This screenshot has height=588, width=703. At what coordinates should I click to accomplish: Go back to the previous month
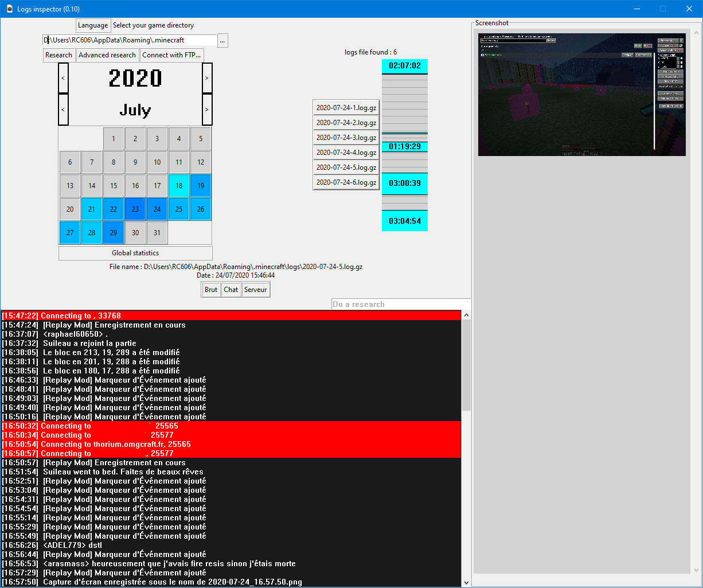click(63, 110)
